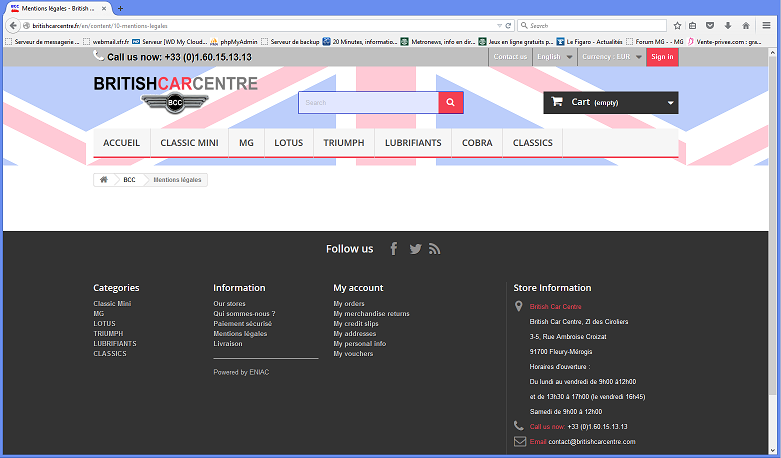Open the Metronews bookmark
The height and width of the screenshot is (458, 781).
438,42
